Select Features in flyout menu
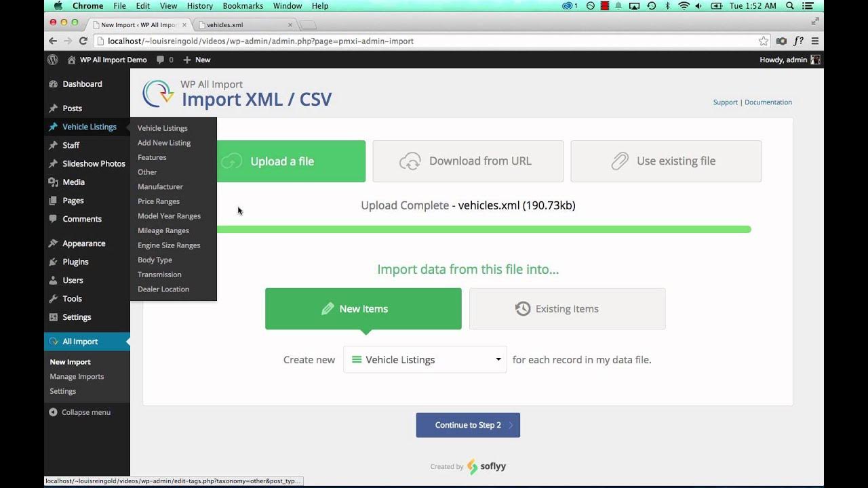Viewport: 868px width, 488px height. [x=152, y=157]
